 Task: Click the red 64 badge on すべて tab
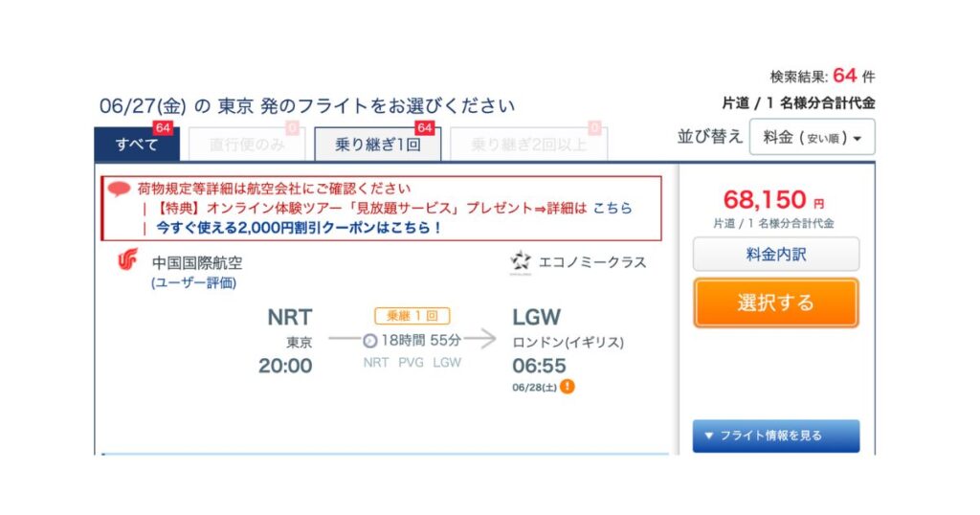coord(163,127)
